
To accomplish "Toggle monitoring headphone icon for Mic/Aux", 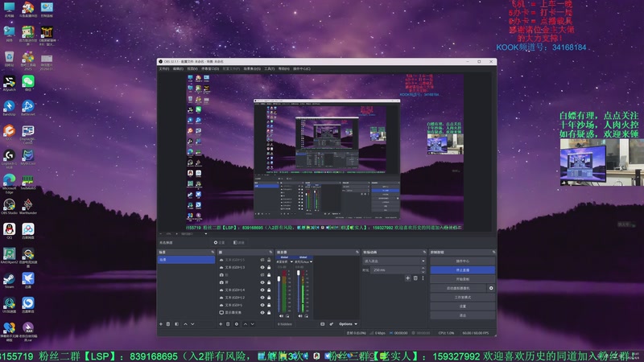I will 307,316.
